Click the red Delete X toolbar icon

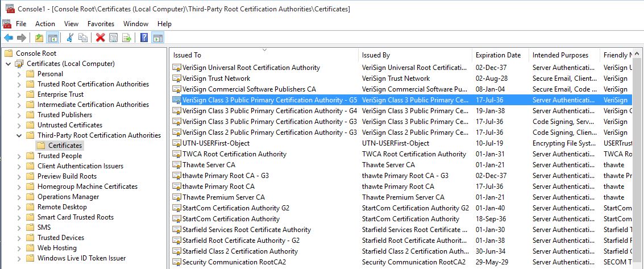tap(100, 38)
